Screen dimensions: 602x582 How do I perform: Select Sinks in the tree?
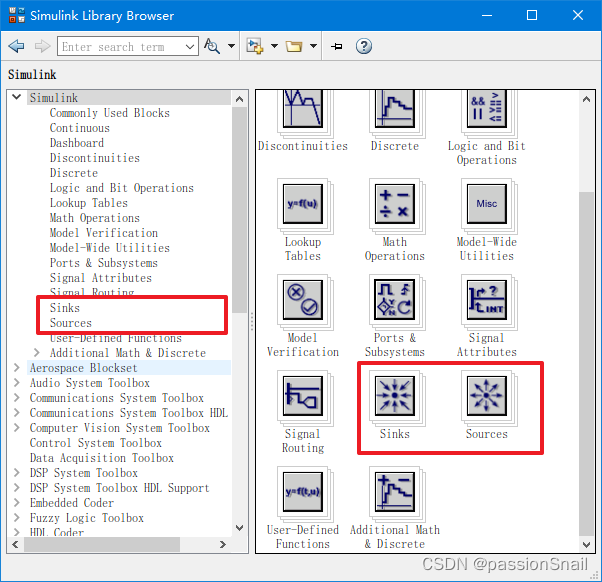coord(64,308)
